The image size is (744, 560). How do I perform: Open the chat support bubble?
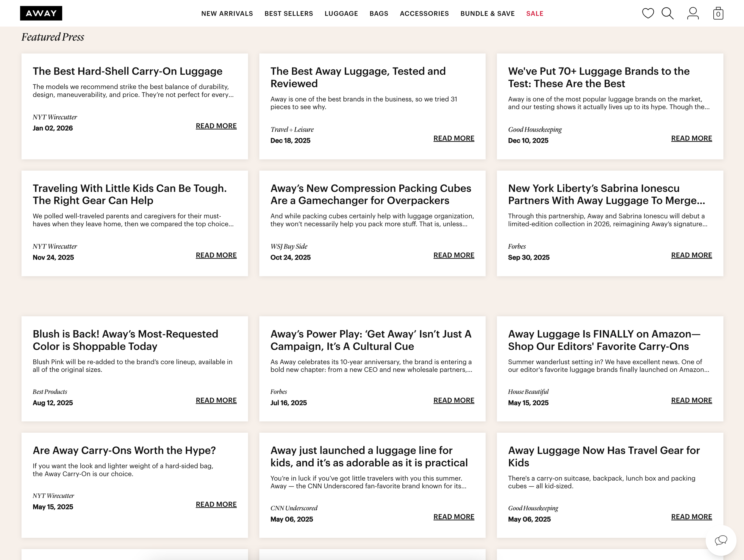(x=720, y=540)
